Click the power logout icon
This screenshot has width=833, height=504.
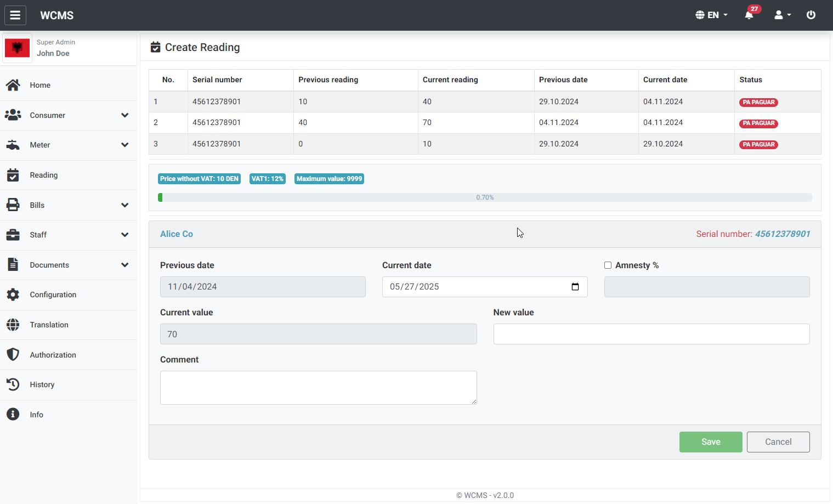point(811,15)
